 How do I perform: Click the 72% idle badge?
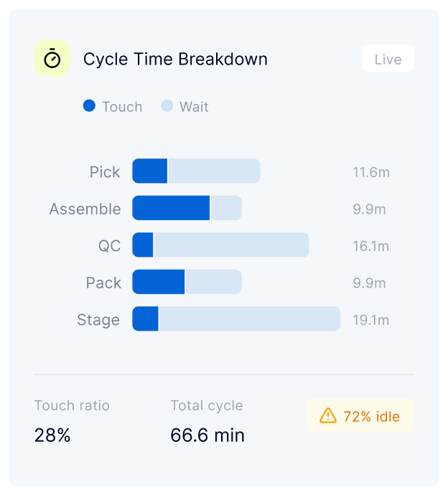(360, 416)
